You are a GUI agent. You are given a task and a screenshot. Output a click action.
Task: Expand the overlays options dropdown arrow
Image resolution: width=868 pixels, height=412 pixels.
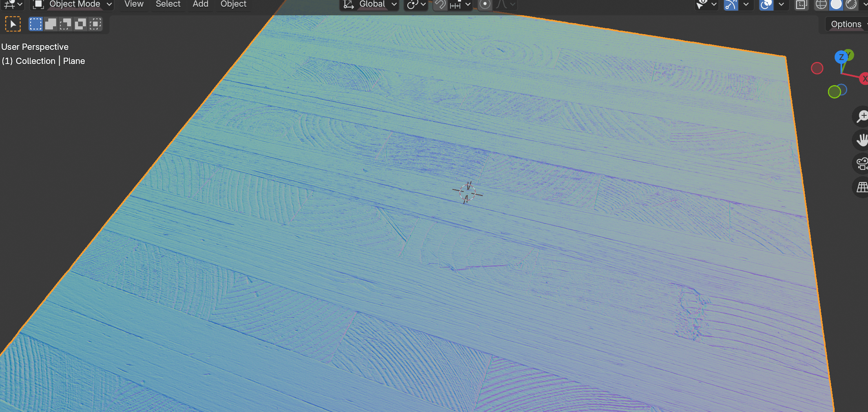781,4
